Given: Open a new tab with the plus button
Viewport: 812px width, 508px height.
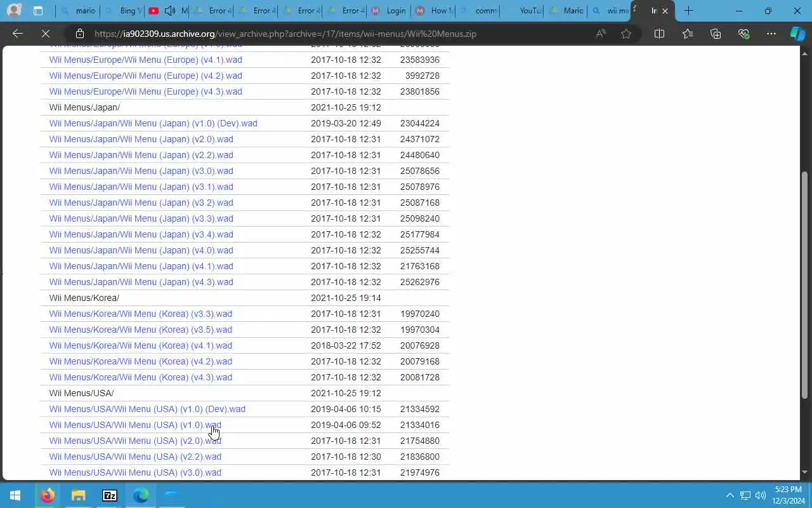Looking at the screenshot, I should tap(688, 11).
